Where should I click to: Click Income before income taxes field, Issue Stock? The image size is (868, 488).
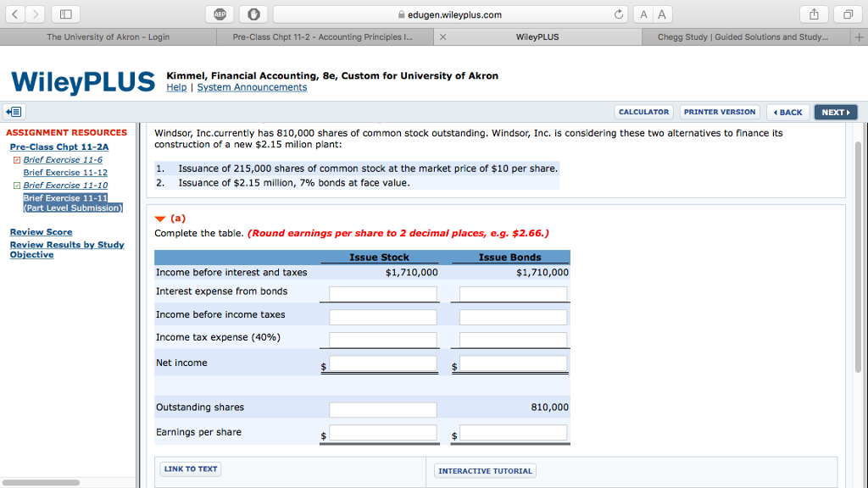[383, 317]
